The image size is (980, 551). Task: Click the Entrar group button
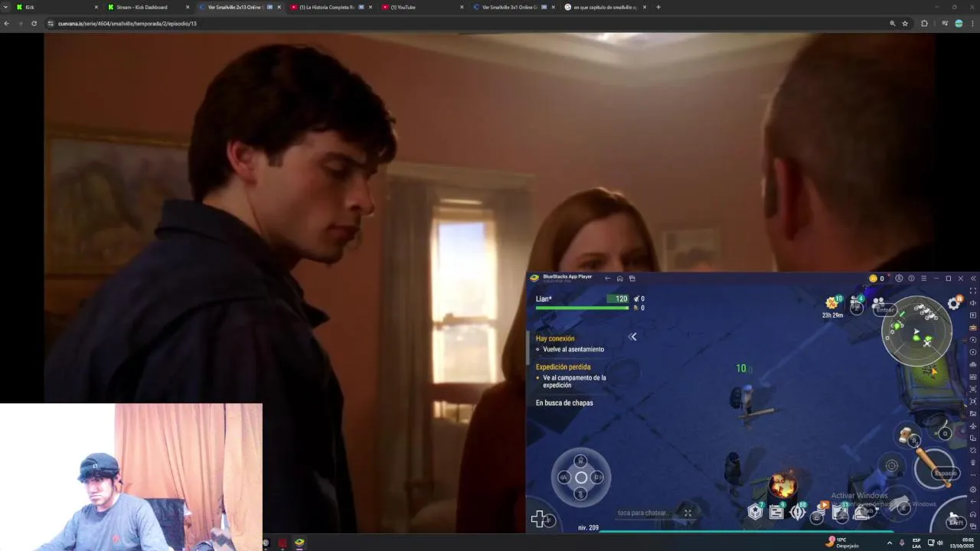[x=884, y=310]
